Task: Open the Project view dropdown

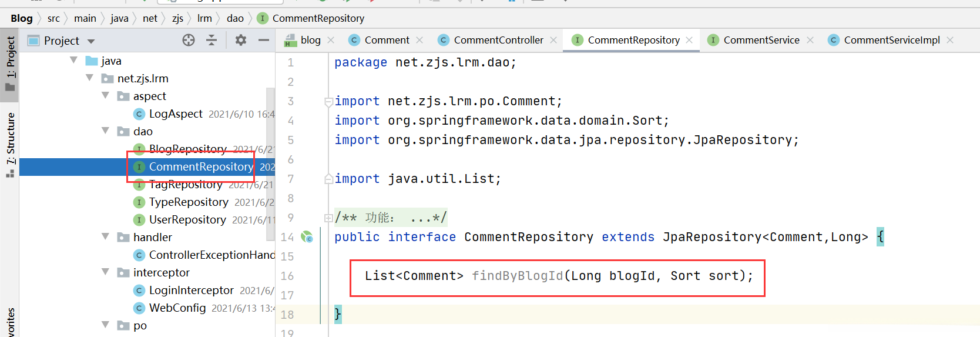Action: (x=91, y=41)
